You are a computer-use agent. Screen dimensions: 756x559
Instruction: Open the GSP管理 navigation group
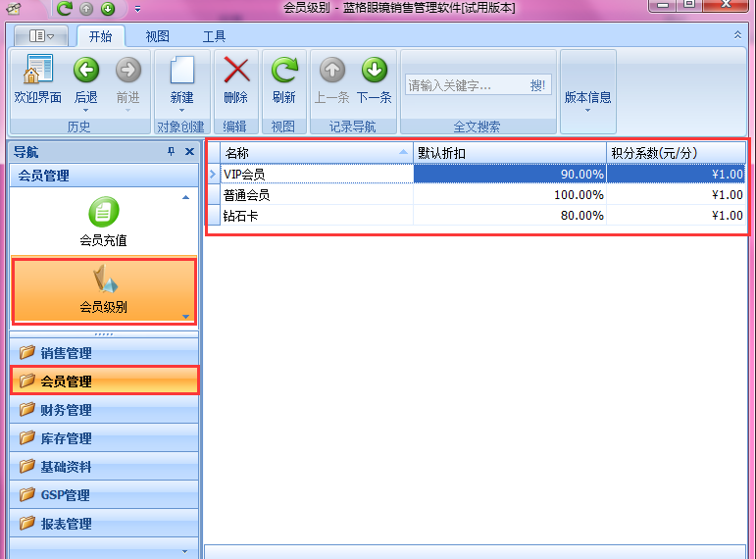click(x=104, y=495)
